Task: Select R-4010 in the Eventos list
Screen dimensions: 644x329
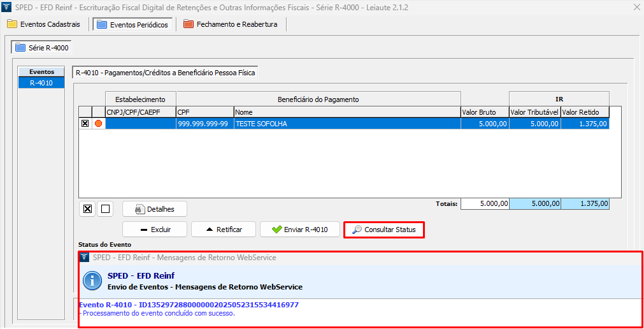Action: click(41, 83)
